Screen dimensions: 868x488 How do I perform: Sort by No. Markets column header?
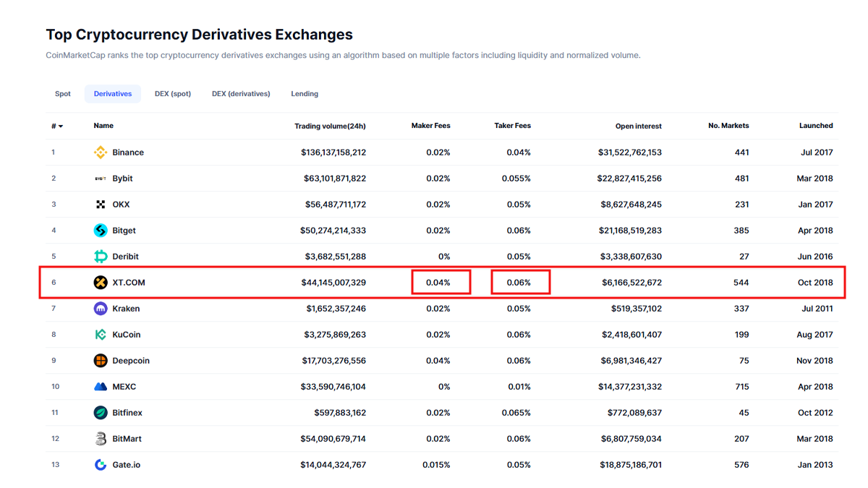click(728, 126)
